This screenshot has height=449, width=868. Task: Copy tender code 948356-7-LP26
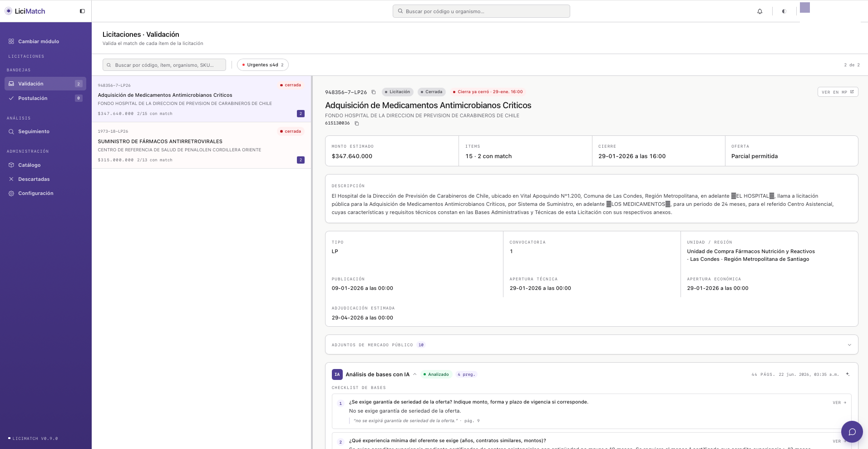(374, 92)
